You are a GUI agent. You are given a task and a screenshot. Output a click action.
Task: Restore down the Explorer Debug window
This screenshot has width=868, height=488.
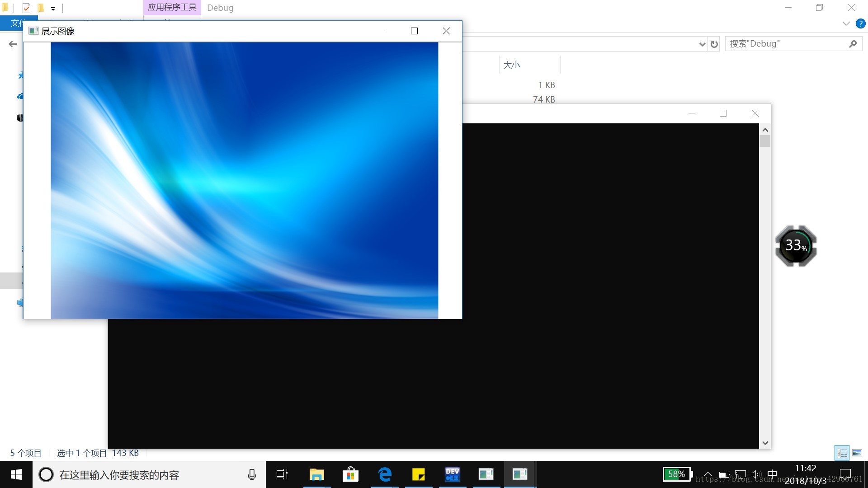pos(819,8)
